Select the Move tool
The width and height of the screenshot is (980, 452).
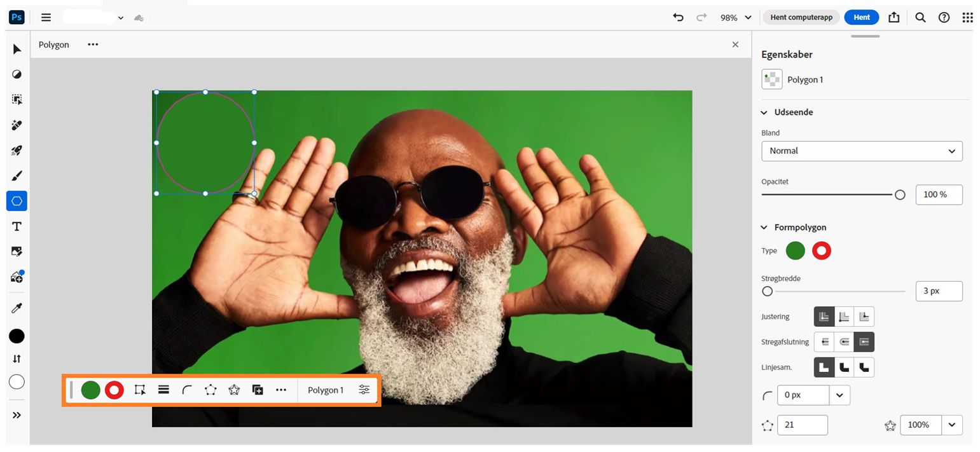coord(17,49)
